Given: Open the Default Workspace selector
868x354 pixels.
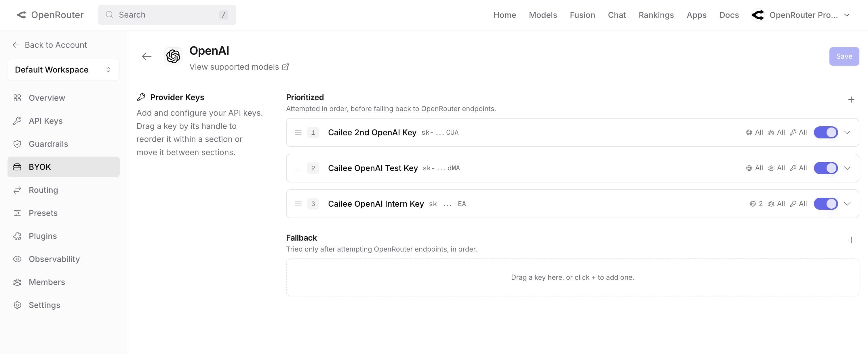Looking at the screenshot, I should pos(63,70).
